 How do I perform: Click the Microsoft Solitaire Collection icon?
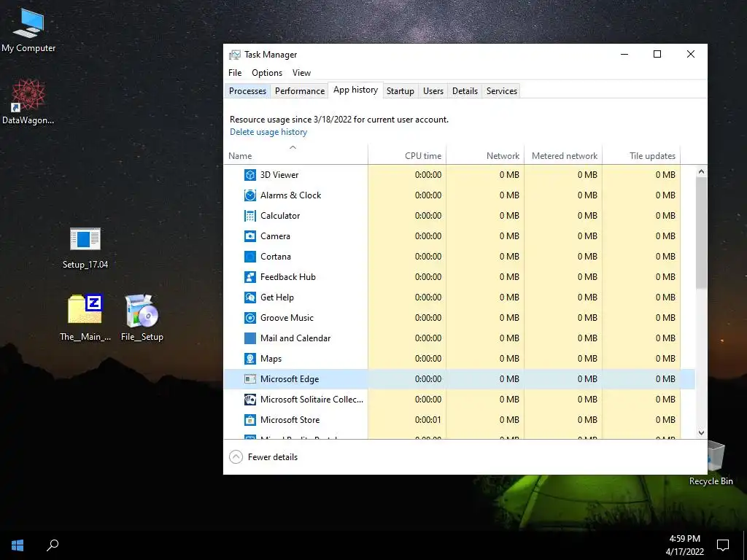[250, 400]
